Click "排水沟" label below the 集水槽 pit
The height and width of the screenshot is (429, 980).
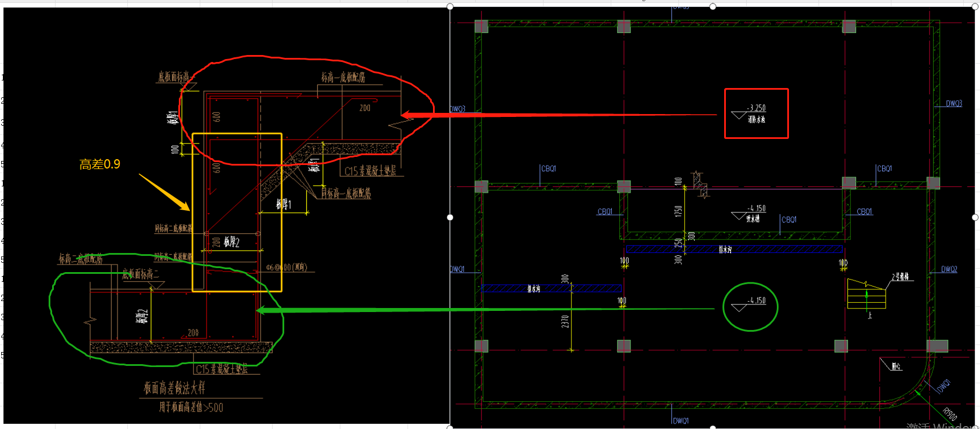(x=725, y=250)
